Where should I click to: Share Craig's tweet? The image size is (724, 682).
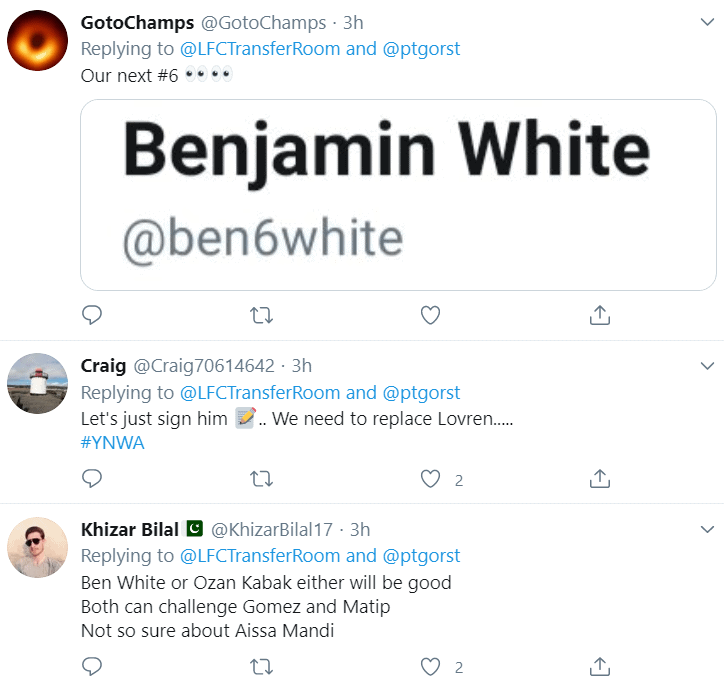click(x=599, y=479)
